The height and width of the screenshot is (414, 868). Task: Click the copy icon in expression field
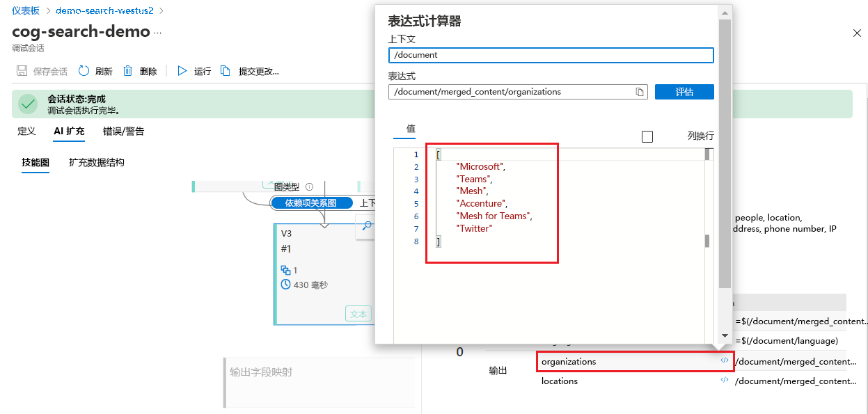pyautogui.click(x=640, y=92)
